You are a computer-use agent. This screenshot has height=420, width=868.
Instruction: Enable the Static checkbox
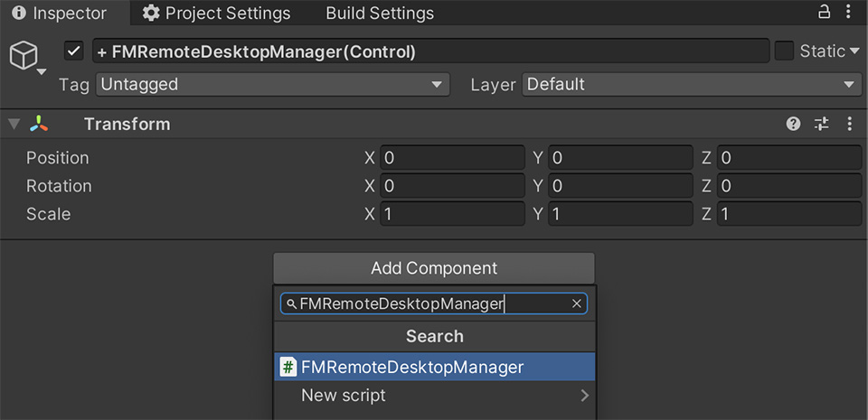(784, 51)
